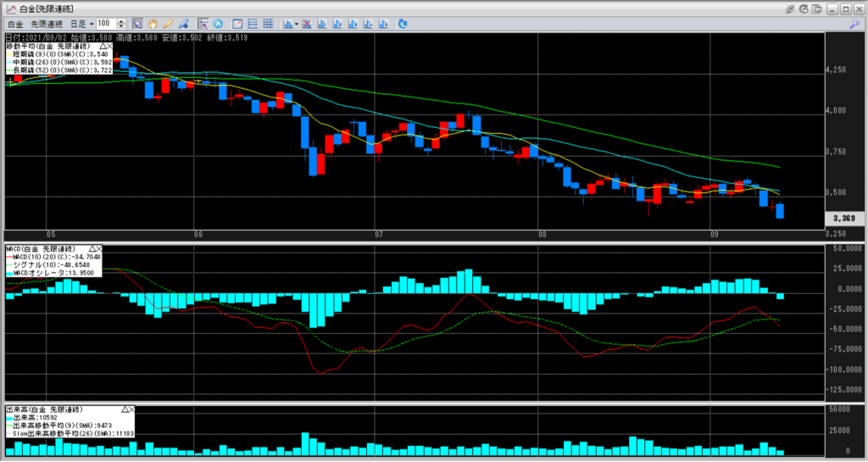Choose the pencil drawing tool
Screen dimensions: 868x462
coord(168,24)
